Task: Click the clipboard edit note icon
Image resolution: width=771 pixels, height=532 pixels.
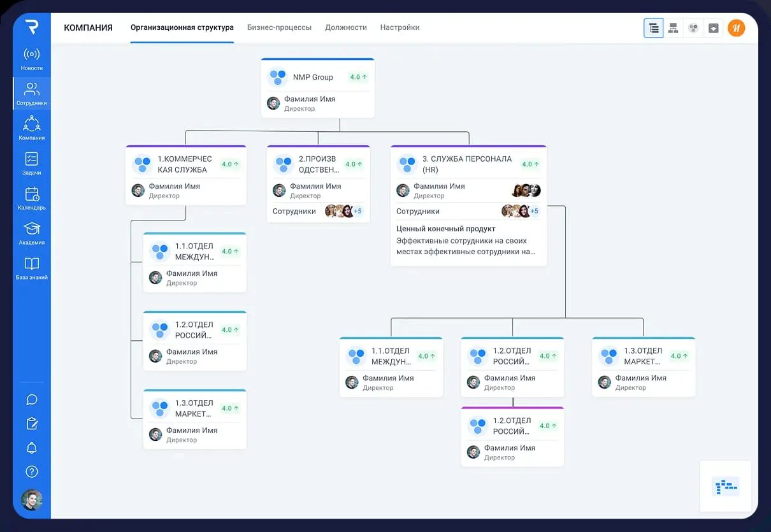Action: [31, 424]
